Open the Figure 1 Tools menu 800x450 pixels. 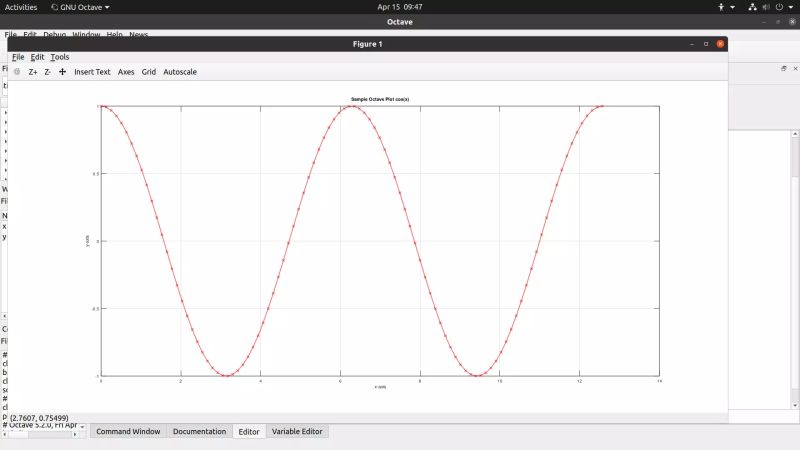pos(60,57)
